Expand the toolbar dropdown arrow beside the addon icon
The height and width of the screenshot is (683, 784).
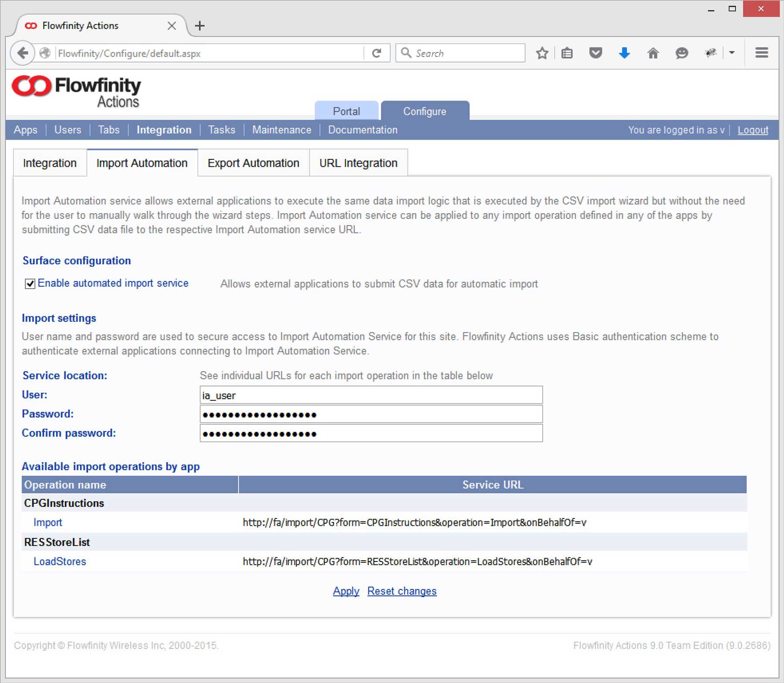732,53
